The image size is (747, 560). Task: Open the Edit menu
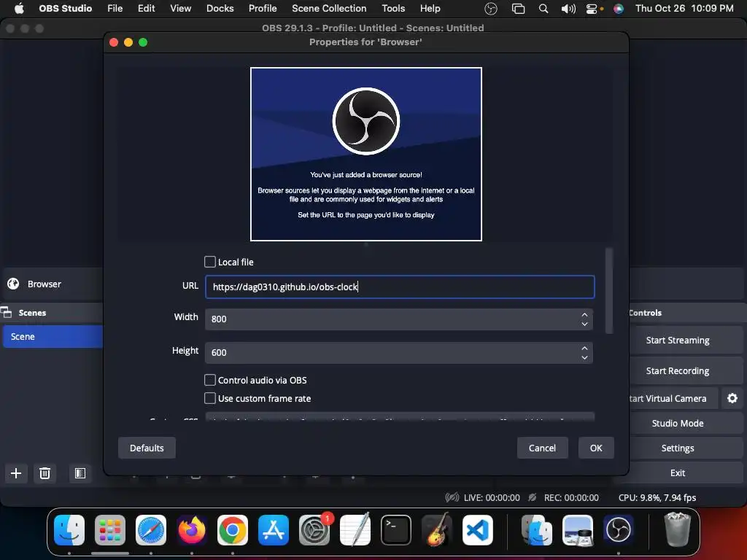click(146, 8)
